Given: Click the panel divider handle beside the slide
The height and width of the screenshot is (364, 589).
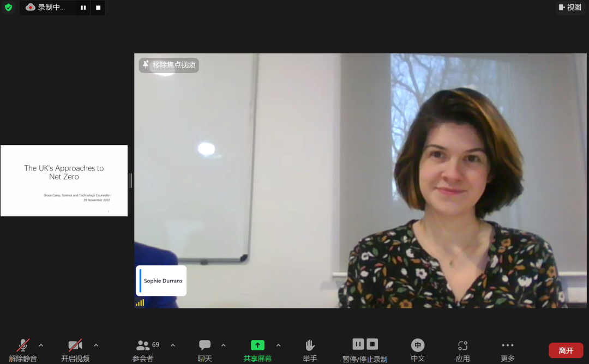Looking at the screenshot, I should (131, 180).
